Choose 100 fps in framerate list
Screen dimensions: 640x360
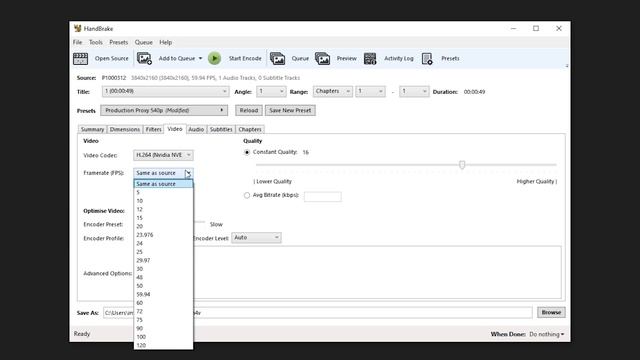(x=163, y=337)
